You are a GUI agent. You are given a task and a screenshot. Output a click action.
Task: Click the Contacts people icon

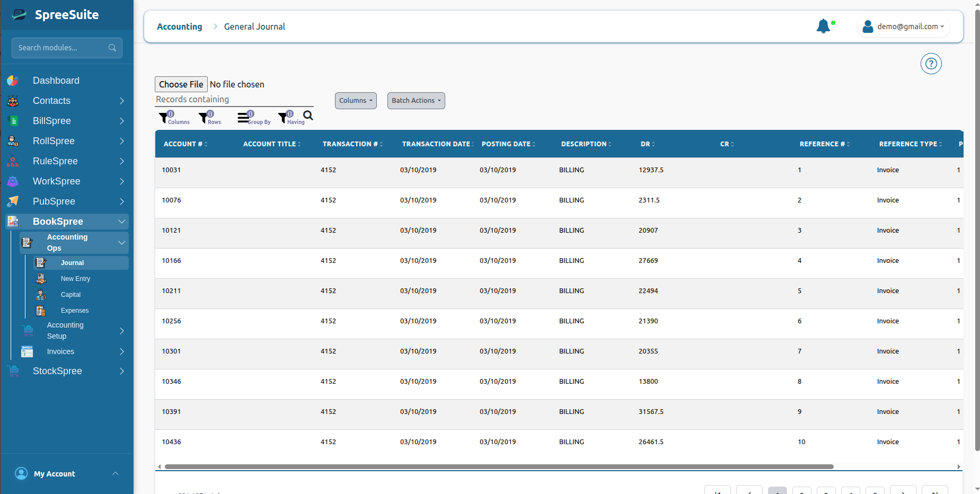point(13,101)
